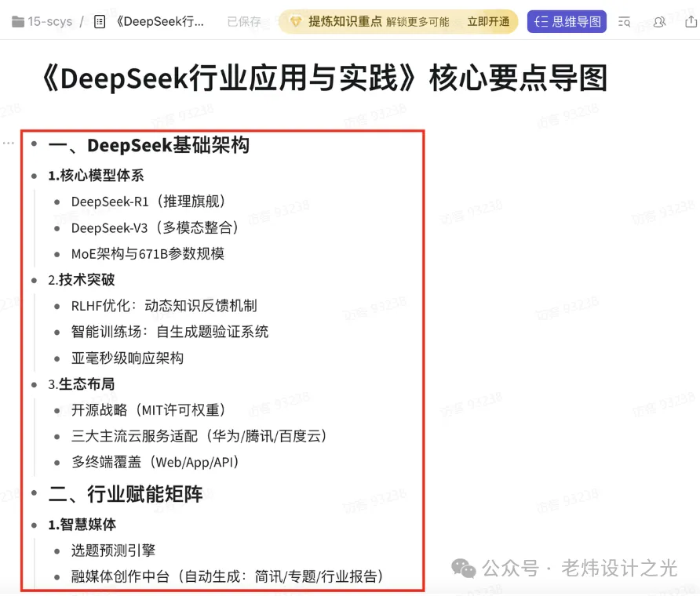This screenshot has height=596, width=700.
Task: Click the document icon in breadcrumb
Action: coord(100,21)
